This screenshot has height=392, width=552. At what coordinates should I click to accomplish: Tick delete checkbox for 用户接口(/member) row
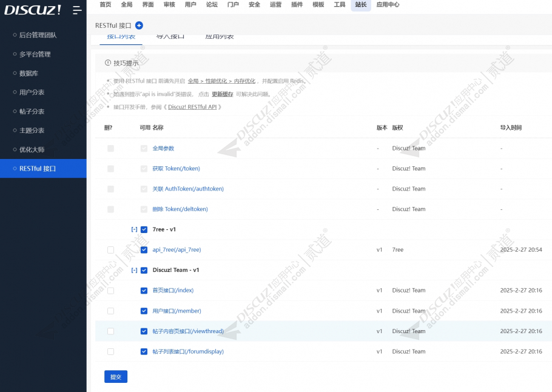point(110,311)
